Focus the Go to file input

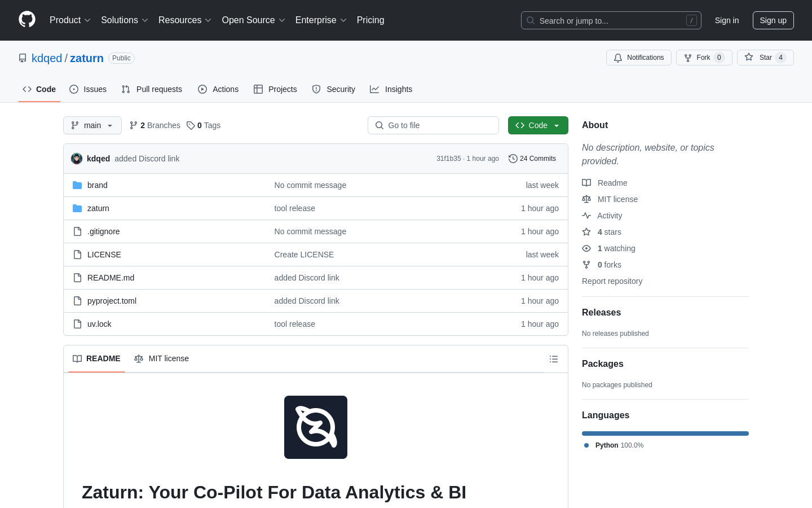coord(433,125)
